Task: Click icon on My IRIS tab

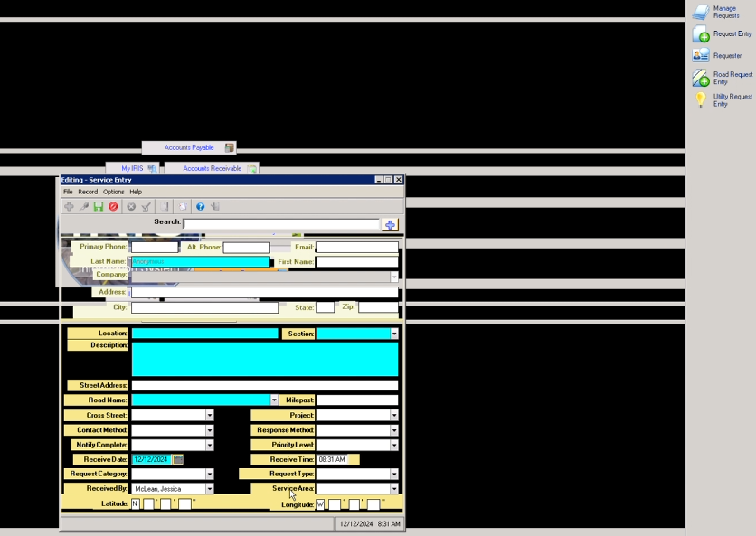Action: (x=152, y=168)
